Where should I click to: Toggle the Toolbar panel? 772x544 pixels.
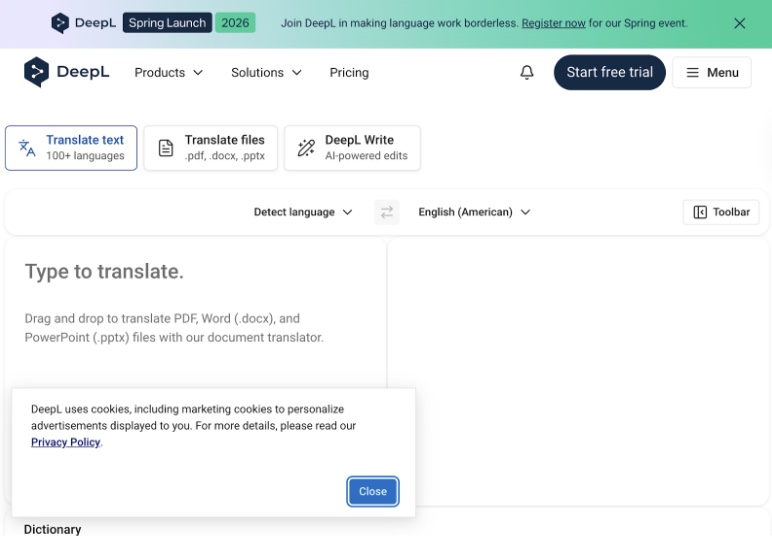tap(721, 212)
